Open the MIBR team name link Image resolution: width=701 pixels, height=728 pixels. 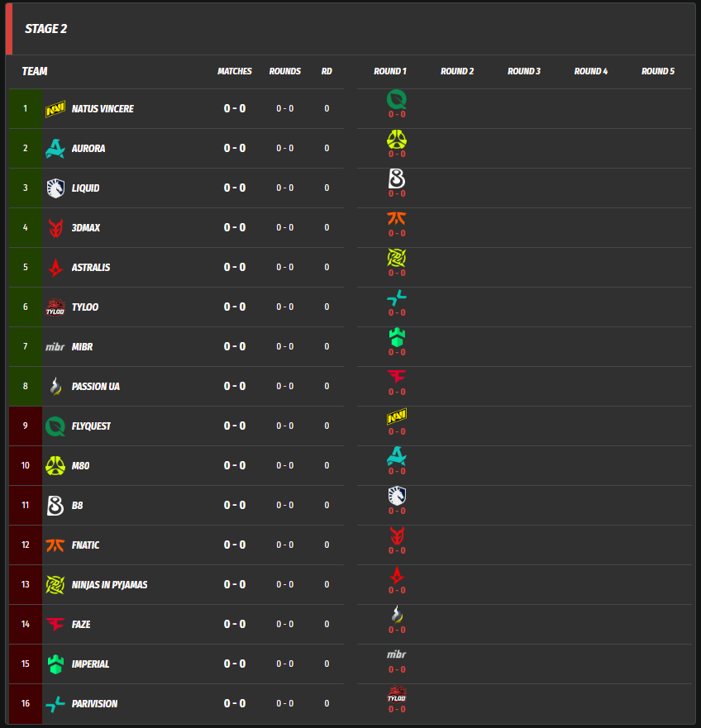click(x=82, y=347)
